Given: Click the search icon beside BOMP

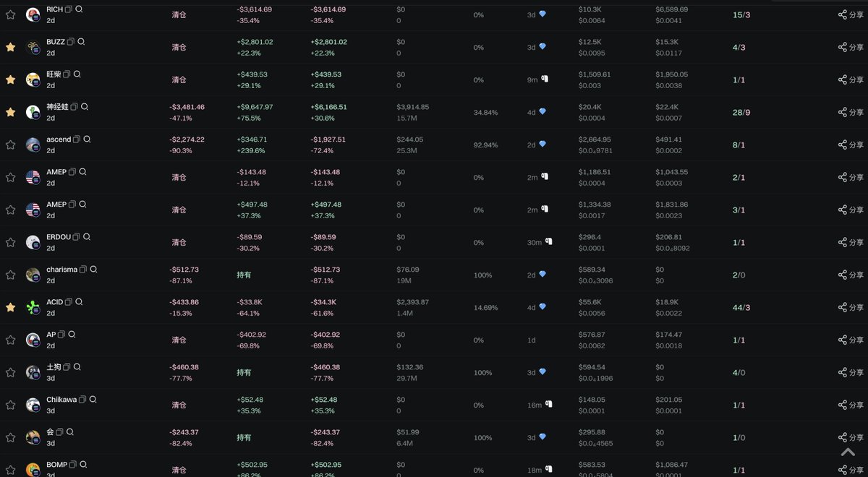Looking at the screenshot, I should click(x=83, y=465).
